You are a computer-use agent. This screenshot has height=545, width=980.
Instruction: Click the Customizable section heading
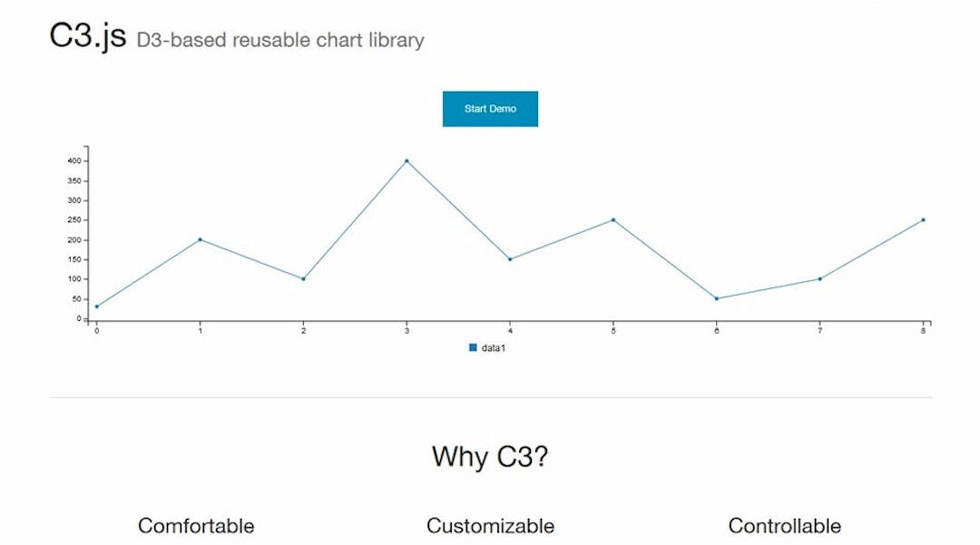coord(490,526)
